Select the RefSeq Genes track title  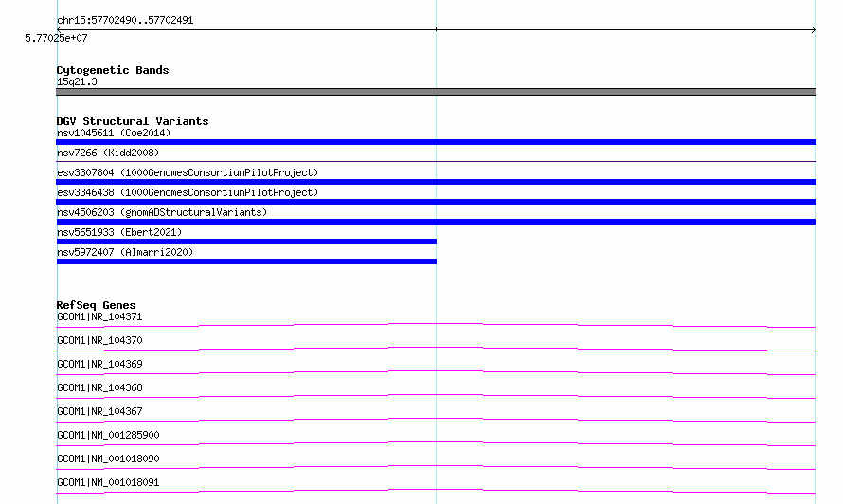[96, 305]
